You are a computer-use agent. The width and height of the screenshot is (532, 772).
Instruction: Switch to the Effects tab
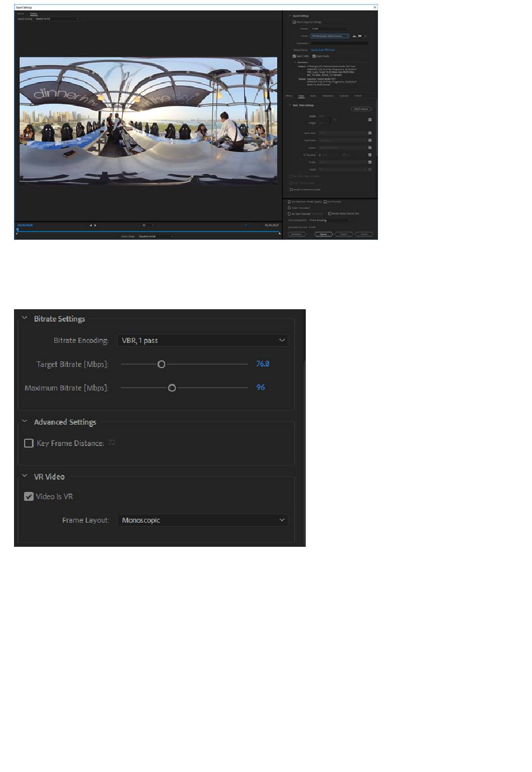[x=289, y=96]
